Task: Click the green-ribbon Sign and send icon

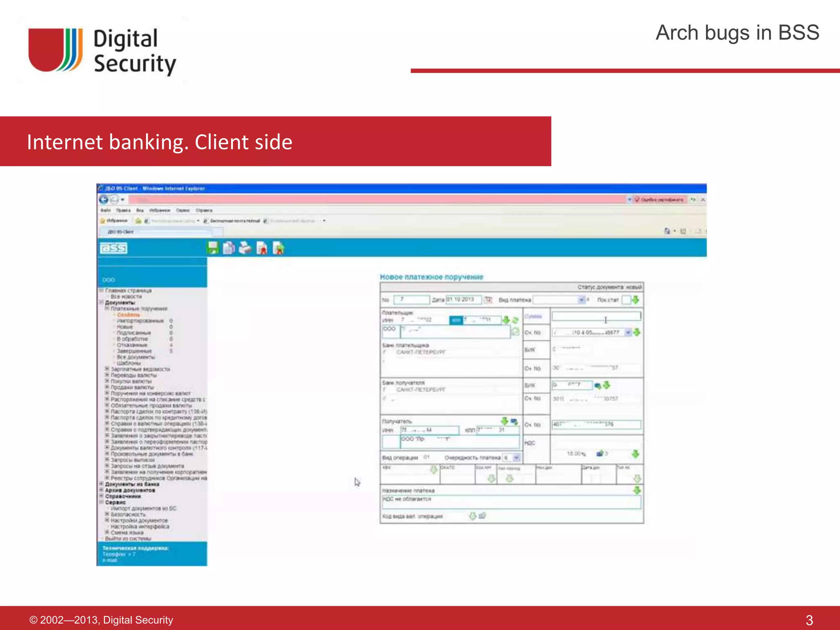Action: click(278, 248)
